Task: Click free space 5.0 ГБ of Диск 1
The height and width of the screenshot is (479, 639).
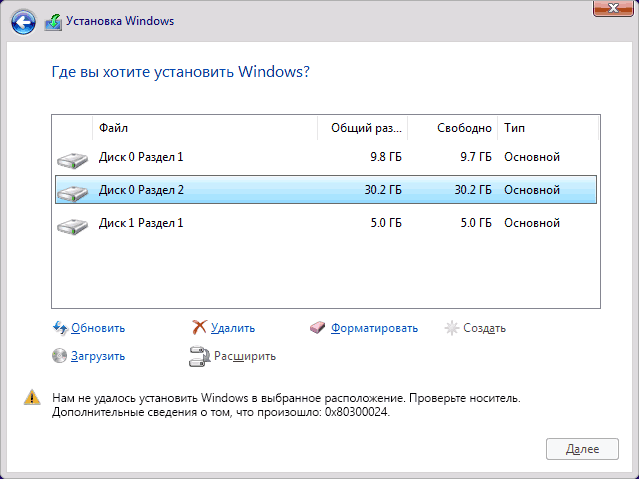Action: click(x=476, y=223)
